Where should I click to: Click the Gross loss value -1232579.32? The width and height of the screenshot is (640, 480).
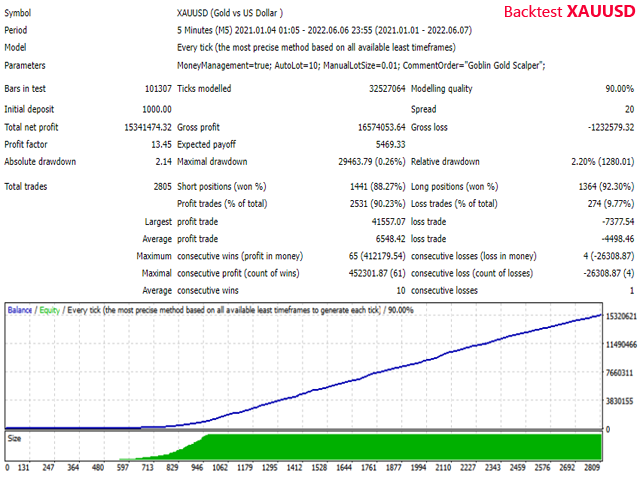611,127
